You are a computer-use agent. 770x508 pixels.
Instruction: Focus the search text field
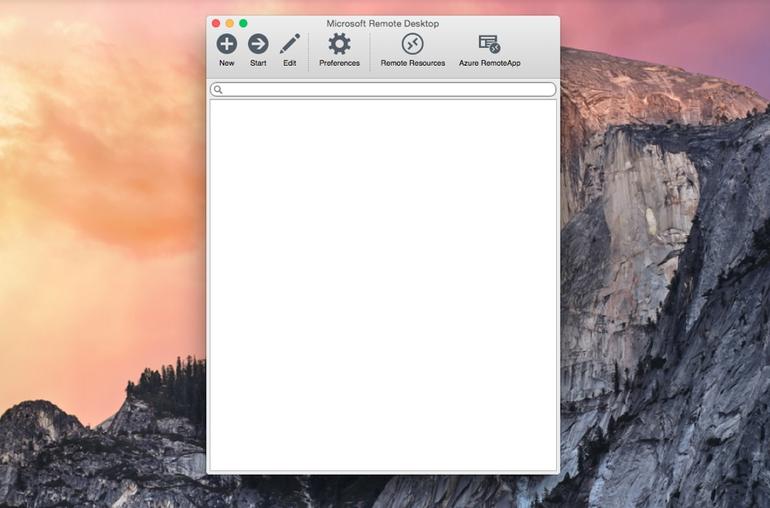click(x=383, y=89)
